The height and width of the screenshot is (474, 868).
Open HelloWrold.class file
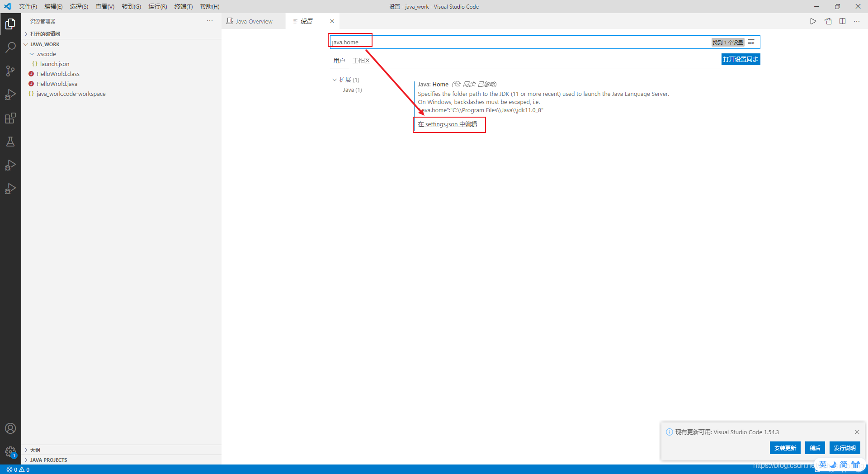[58, 74]
